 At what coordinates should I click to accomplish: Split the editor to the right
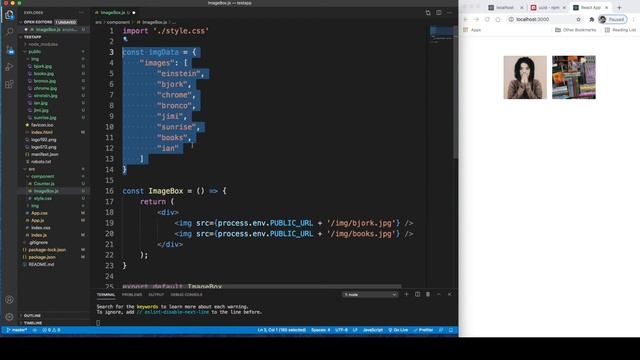438,13
